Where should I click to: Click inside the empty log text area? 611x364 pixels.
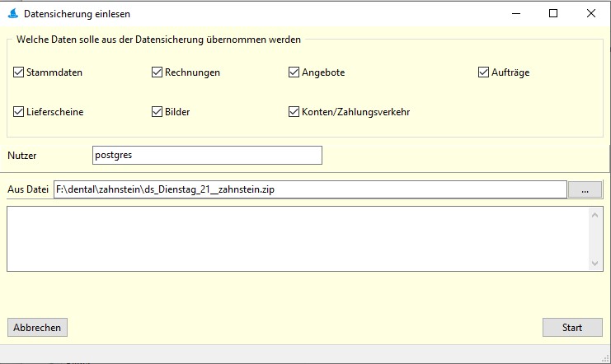(297, 238)
